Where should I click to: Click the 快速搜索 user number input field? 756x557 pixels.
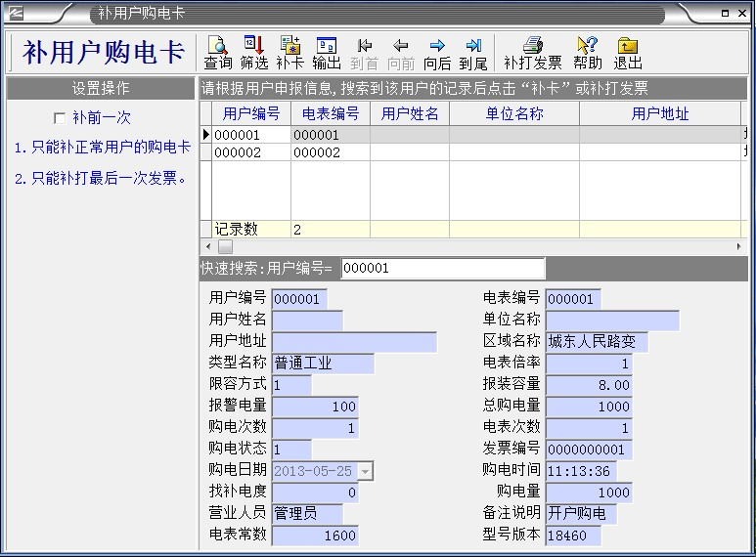pos(440,269)
